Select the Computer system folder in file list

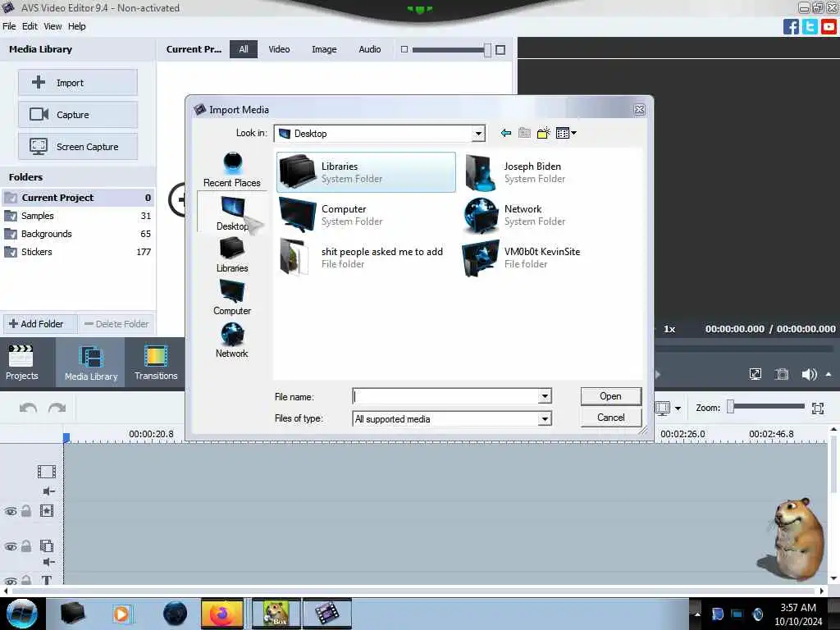point(332,215)
